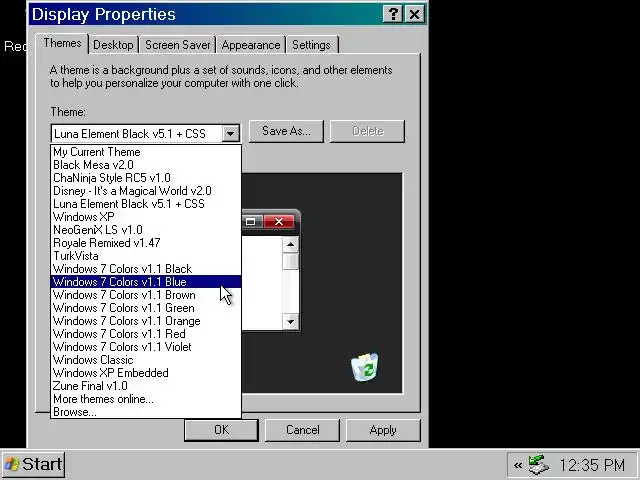The width and height of the screenshot is (640, 480).
Task: Click the 12:35 PM clock in tray
Action: pos(591,465)
